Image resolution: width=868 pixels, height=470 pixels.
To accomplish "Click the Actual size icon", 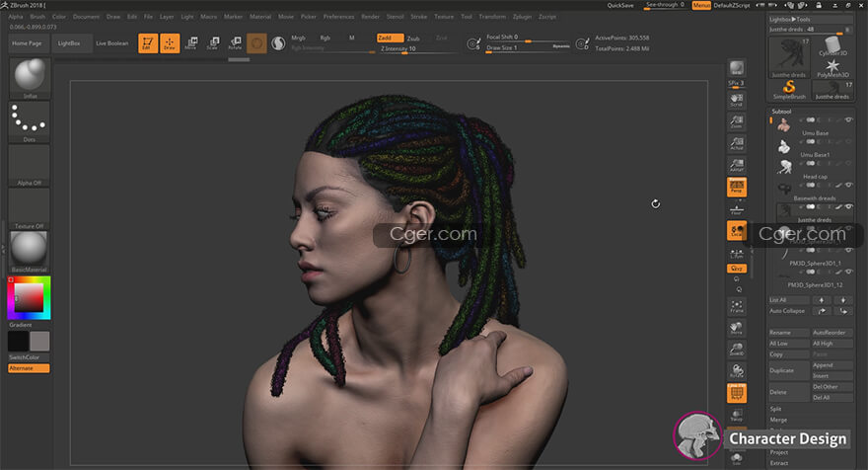I will 737,143.
